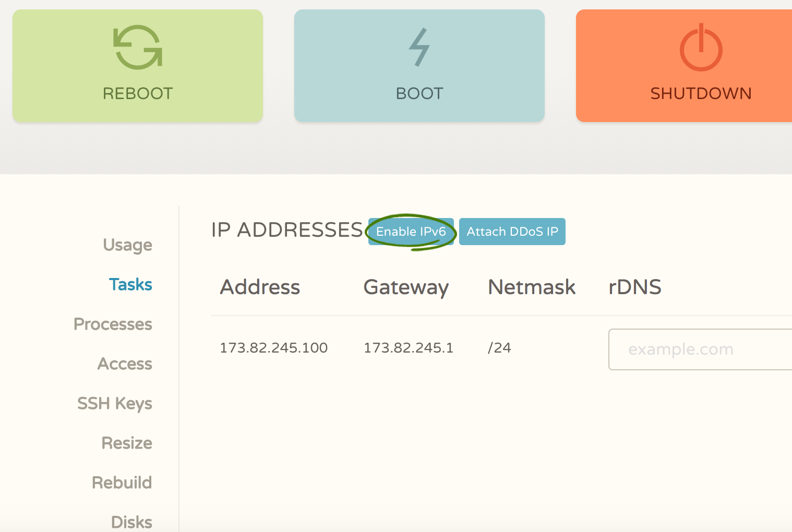The width and height of the screenshot is (792, 532).
Task: Select the Tasks sidebar item
Action: tap(130, 284)
